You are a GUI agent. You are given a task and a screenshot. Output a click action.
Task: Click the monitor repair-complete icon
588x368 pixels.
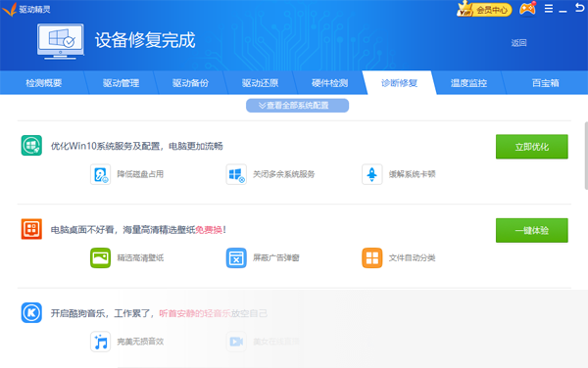pos(61,41)
